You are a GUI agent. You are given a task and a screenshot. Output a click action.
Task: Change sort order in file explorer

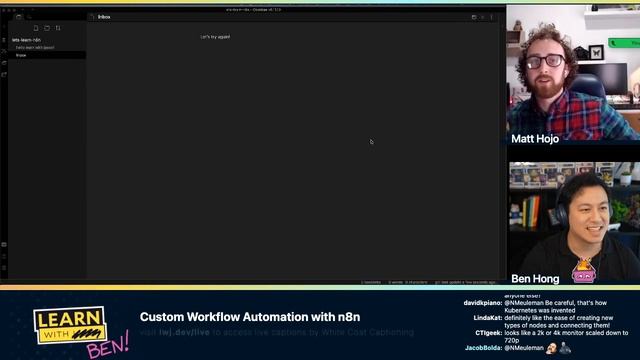click(58, 28)
